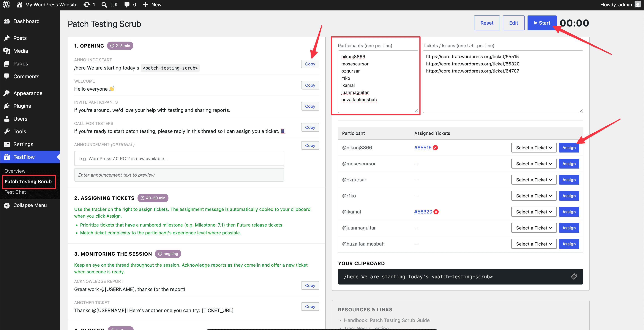644x330 pixels.
Task: Assign a ticket to @juanmaguitar
Action: 569,228
